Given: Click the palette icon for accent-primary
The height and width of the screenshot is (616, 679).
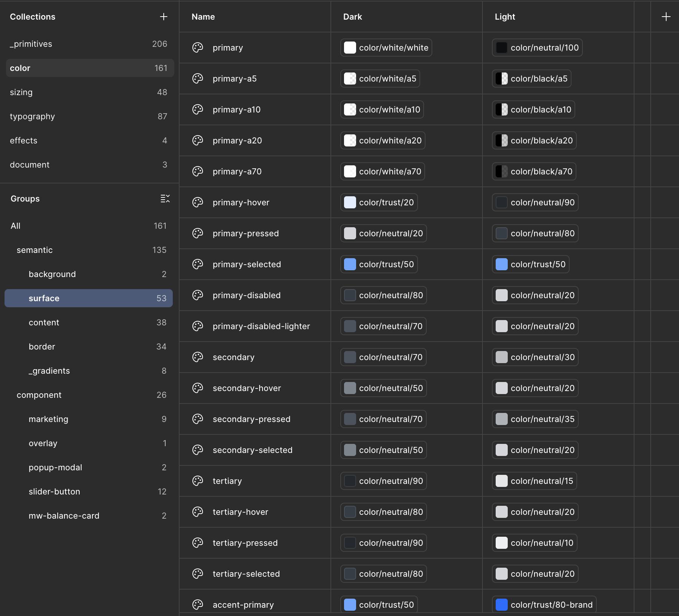Looking at the screenshot, I should 198,605.
